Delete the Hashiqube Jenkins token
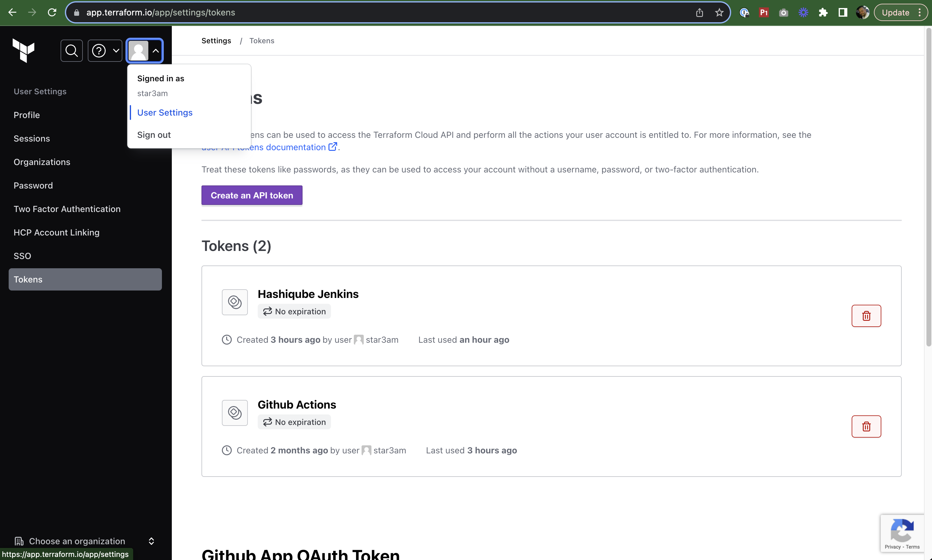This screenshot has width=932, height=560. (866, 316)
